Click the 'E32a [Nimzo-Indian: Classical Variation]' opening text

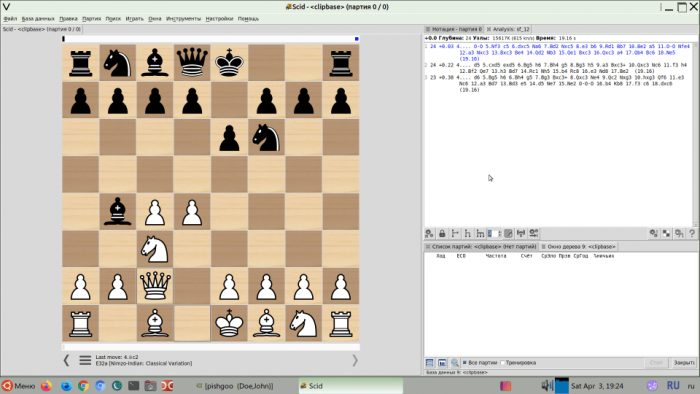(x=144, y=364)
